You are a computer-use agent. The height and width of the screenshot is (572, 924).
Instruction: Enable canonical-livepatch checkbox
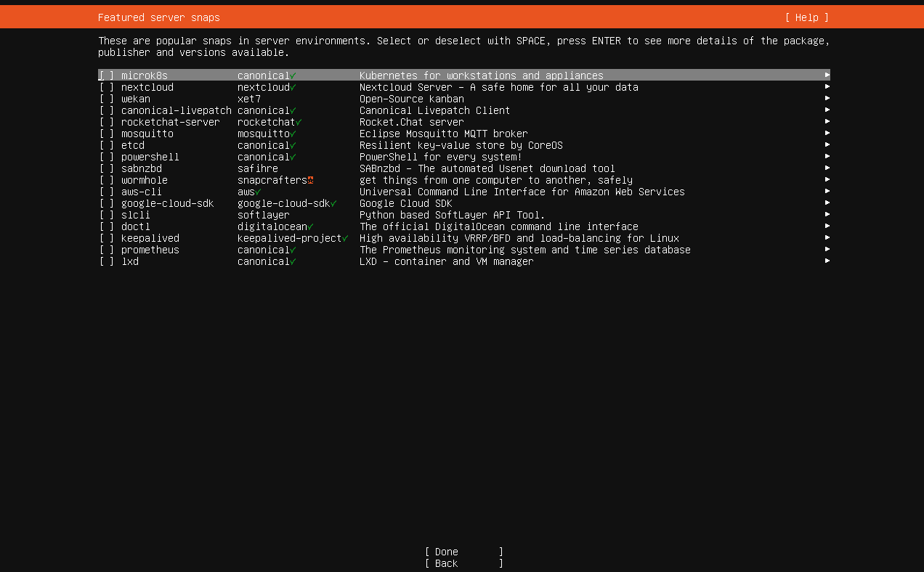[x=107, y=110]
